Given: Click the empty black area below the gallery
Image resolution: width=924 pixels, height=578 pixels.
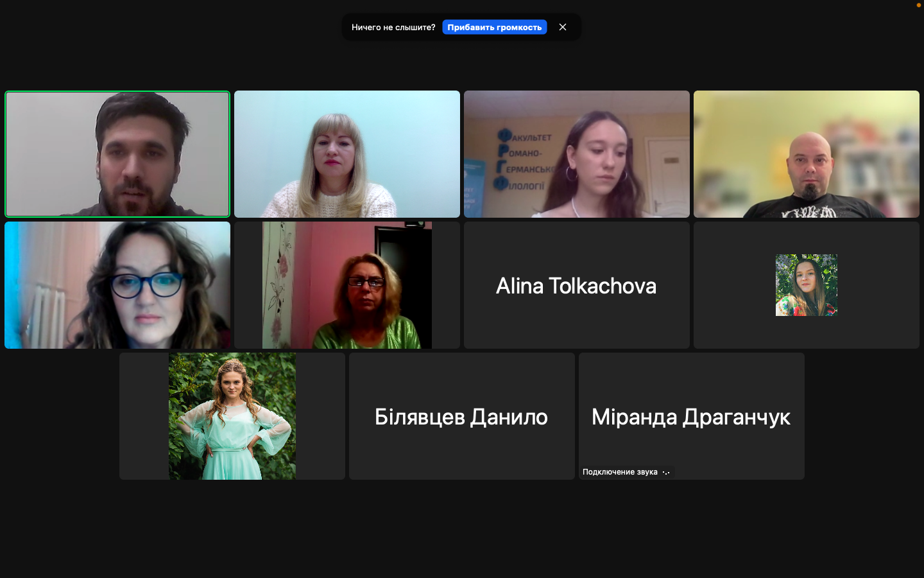Looking at the screenshot, I should [462, 527].
